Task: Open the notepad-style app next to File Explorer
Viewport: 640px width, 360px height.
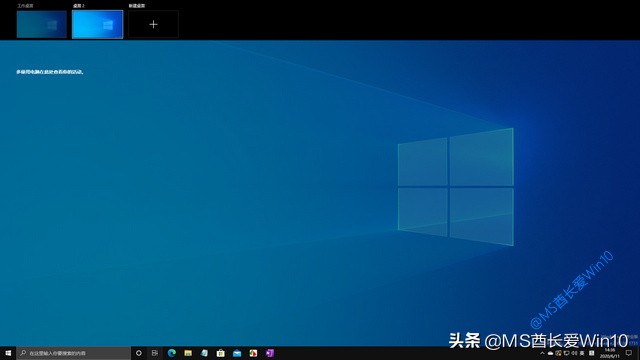Action: pyautogui.click(x=204, y=353)
